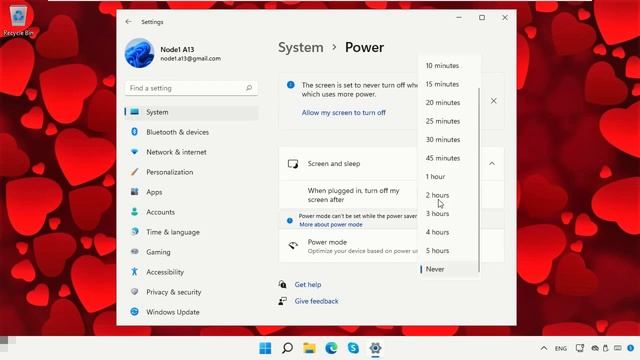The height and width of the screenshot is (360, 640).
Task: Click the Personalization brush icon
Action: click(x=134, y=172)
